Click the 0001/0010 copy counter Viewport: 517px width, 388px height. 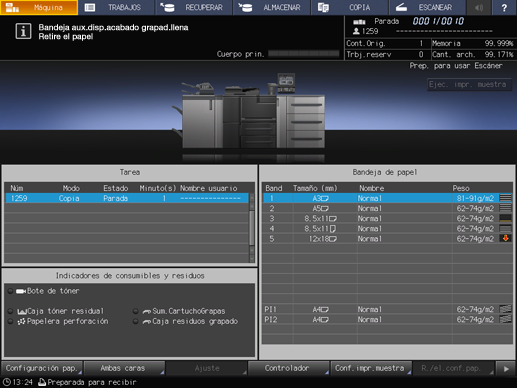point(438,21)
